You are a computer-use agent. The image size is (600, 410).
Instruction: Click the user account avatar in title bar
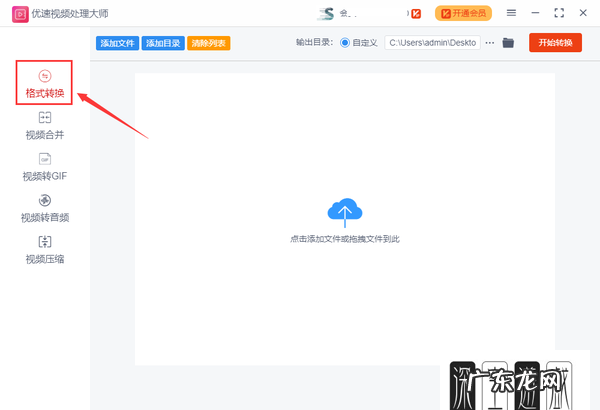click(326, 14)
